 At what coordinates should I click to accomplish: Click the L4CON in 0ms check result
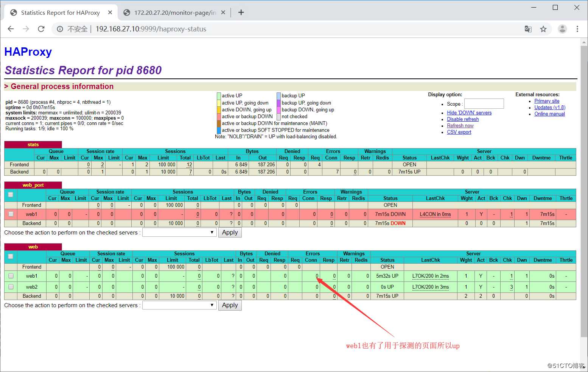(x=435, y=214)
